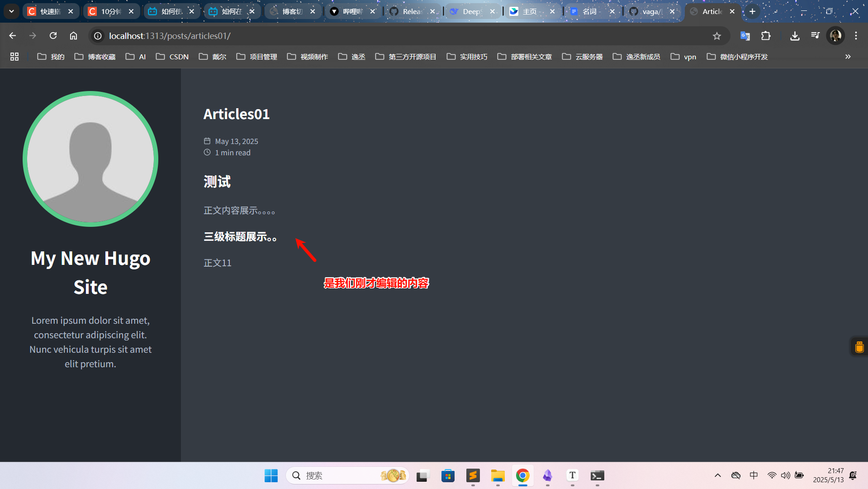This screenshot has width=868, height=489.
Task: Open the browser home page
Action: [x=73, y=36]
